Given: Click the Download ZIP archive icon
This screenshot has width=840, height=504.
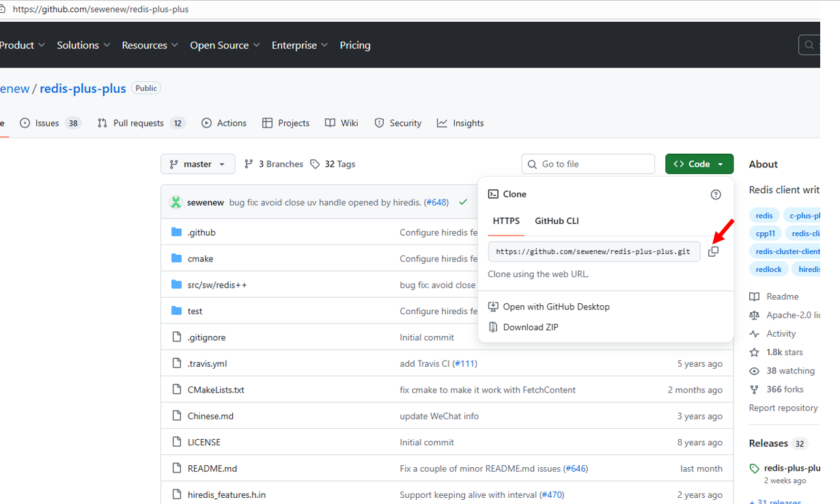Looking at the screenshot, I should coord(493,327).
